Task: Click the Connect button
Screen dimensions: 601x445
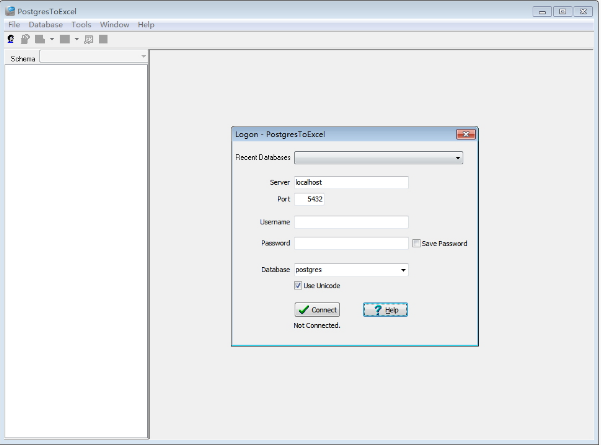Action: (x=317, y=310)
